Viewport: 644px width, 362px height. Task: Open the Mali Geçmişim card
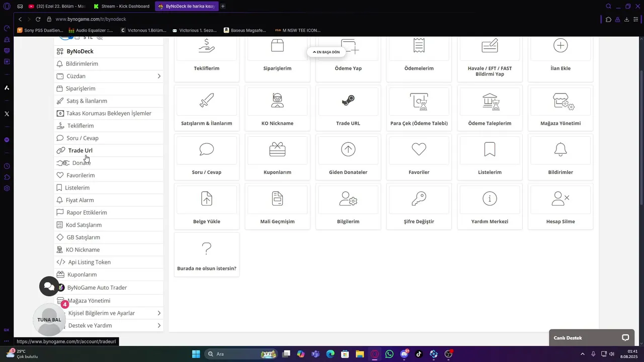277,206
